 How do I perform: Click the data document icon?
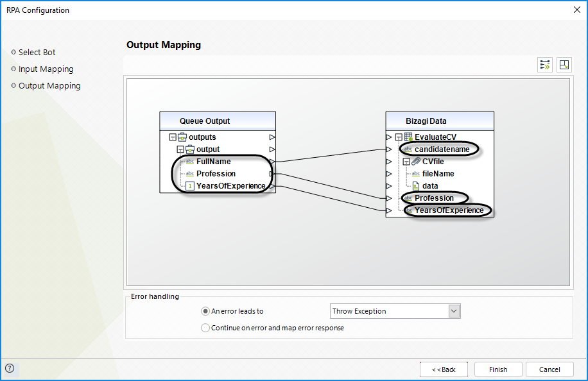point(416,186)
